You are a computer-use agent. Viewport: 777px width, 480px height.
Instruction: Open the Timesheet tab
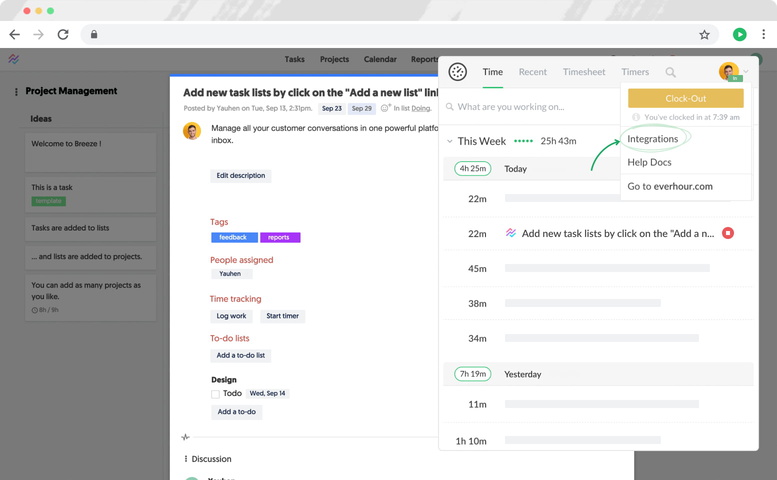pos(584,72)
